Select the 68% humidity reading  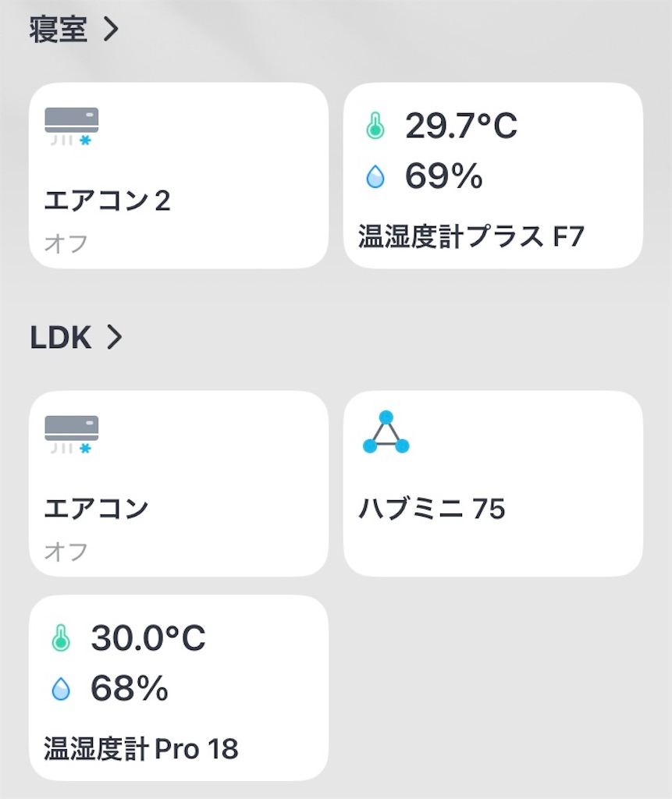coord(130,688)
